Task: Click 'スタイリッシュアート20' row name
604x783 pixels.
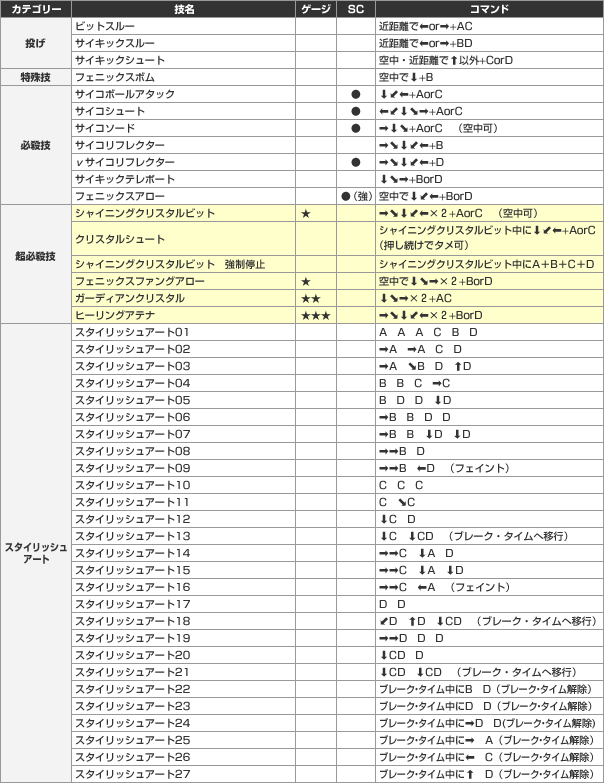Action: [x=132, y=655]
